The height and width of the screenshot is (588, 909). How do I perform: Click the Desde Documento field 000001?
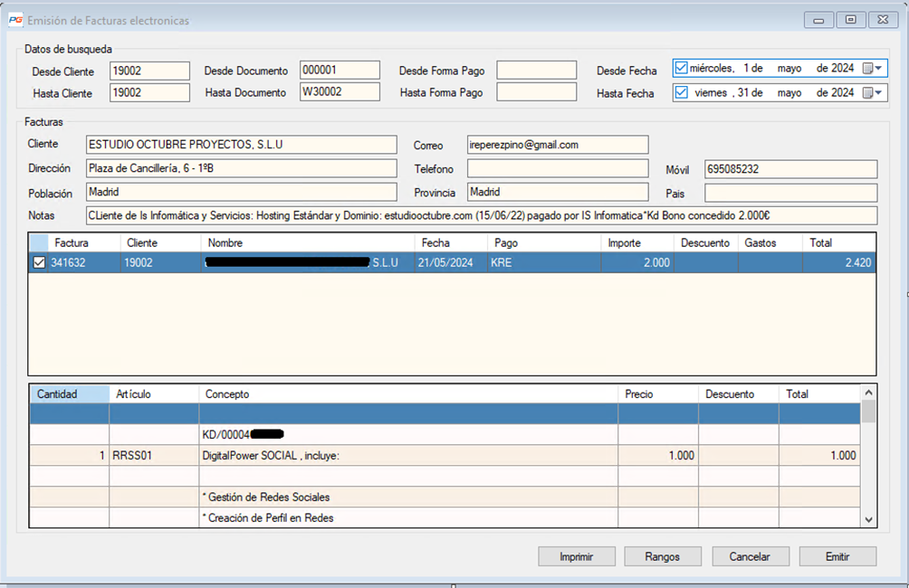340,70
